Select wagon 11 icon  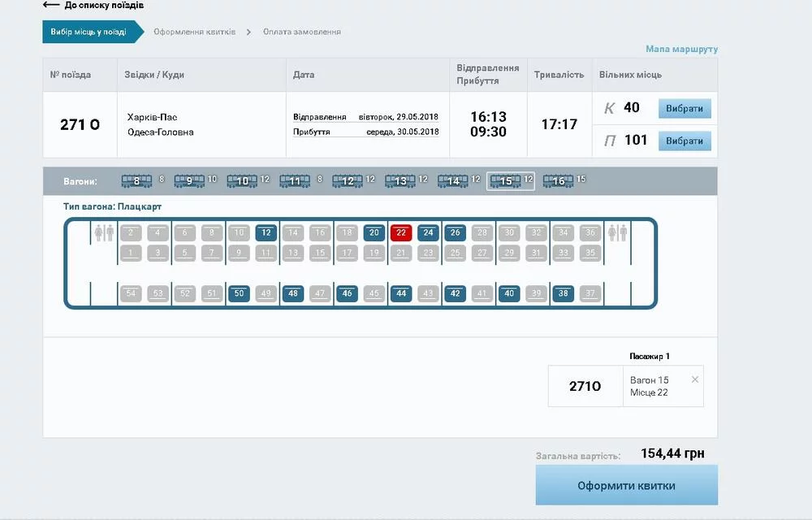pyautogui.click(x=296, y=180)
